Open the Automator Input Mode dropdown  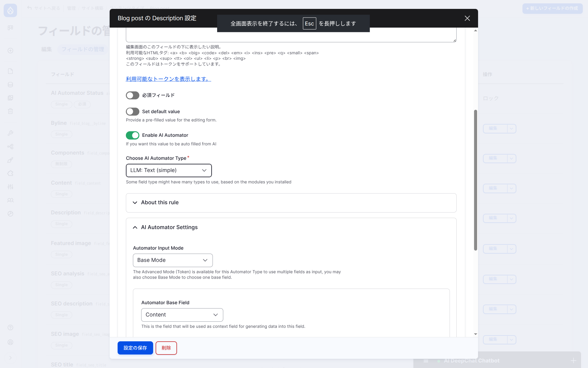[173, 260]
